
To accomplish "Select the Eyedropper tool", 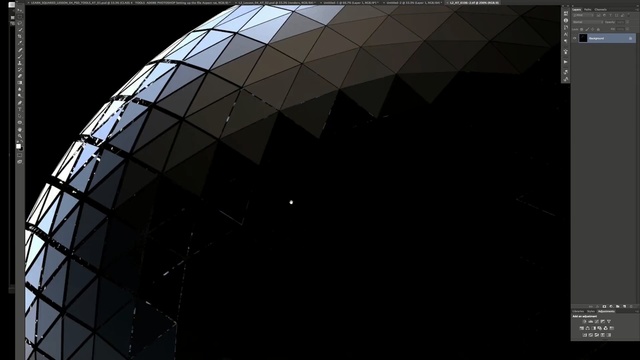I will point(20,42).
